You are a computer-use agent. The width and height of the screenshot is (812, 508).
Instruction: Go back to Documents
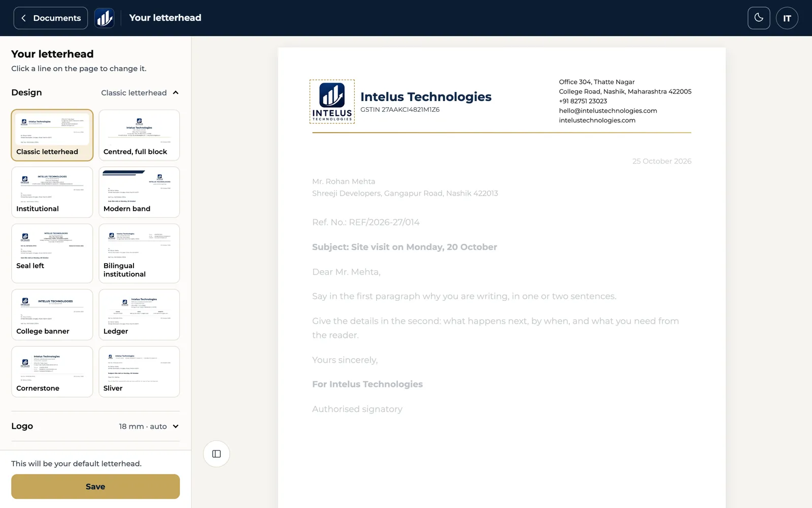[x=50, y=18]
